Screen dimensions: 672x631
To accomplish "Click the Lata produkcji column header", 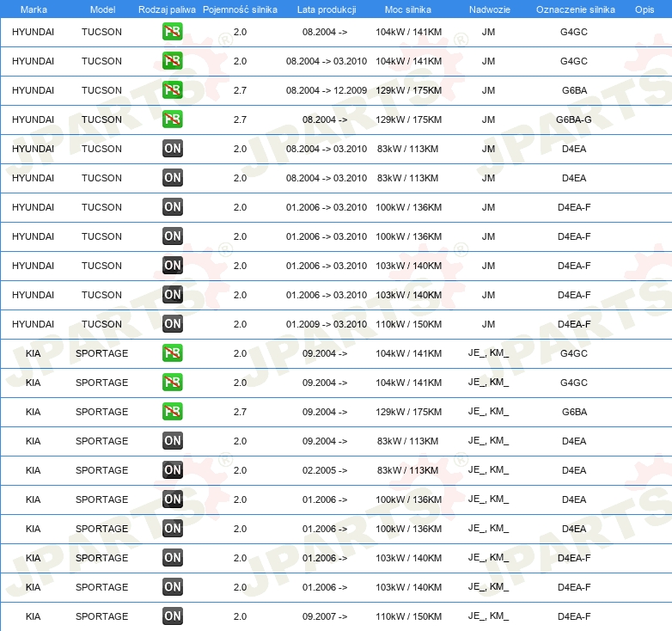I will point(327,9).
